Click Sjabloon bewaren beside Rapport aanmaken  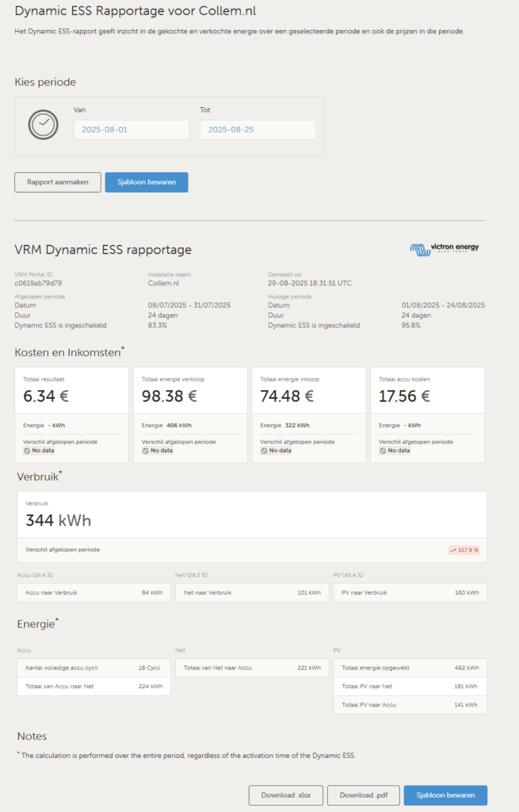click(x=147, y=182)
